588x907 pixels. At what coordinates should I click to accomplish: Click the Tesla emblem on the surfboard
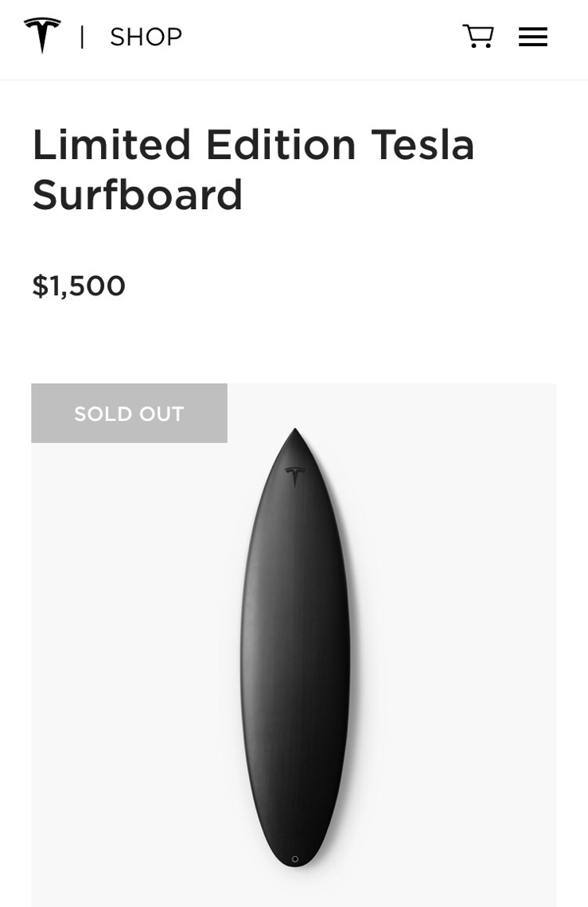point(295,476)
